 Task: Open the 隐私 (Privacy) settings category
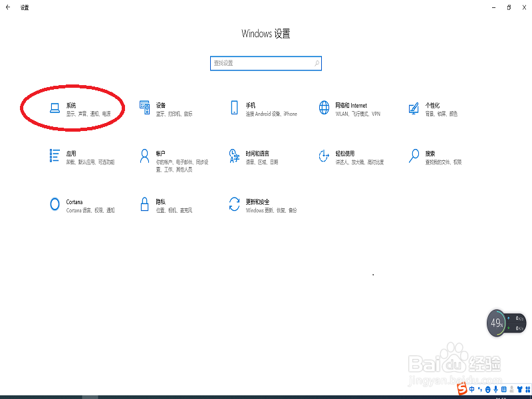tap(166, 205)
